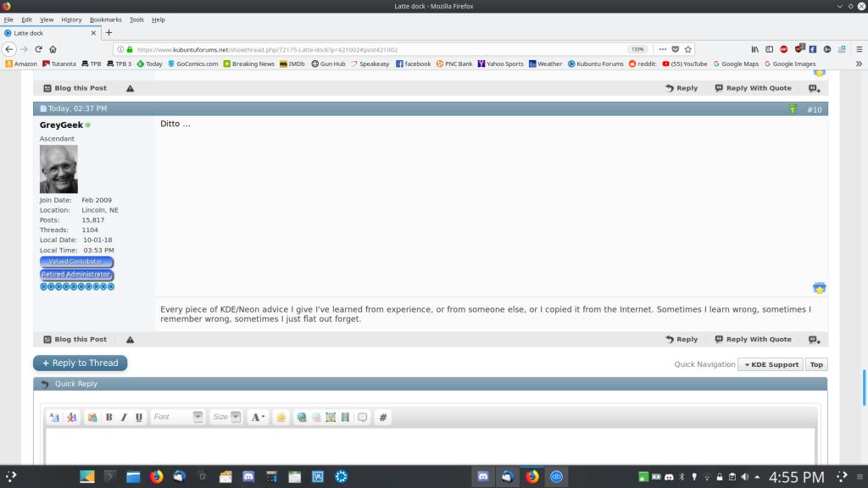Toggle bold formatting in Quick Reply

pos(108,417)
